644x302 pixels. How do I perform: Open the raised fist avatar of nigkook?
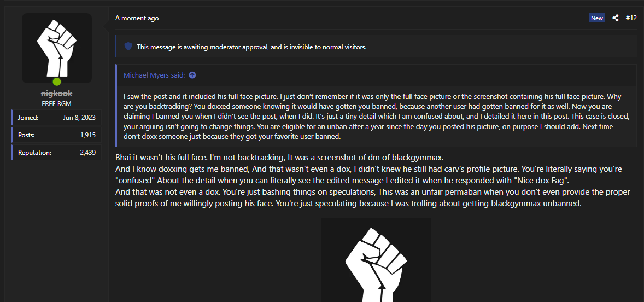[x=57, y=48]
